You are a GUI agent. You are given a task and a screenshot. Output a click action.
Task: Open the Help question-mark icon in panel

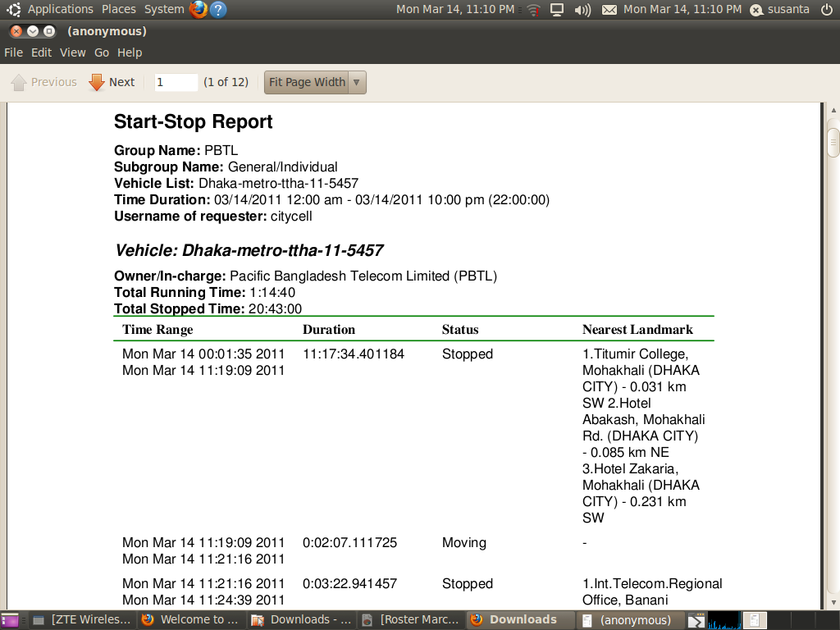218,9
